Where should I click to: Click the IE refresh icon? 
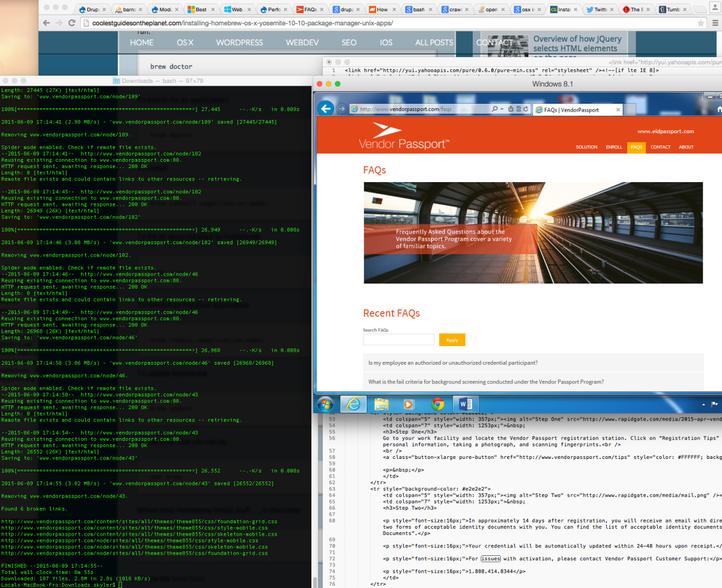pyautogui.click(x=526, y=109)
